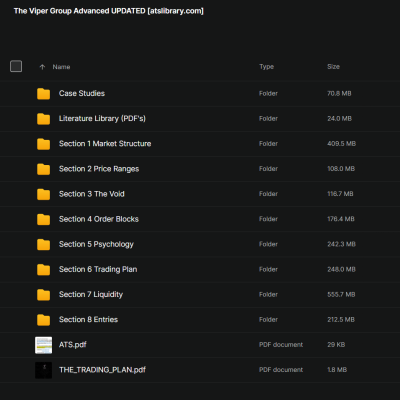Select the Section 1 Market Structure folder icon
The height and width of the screenshot is (400, 400).
pos(43,144)
